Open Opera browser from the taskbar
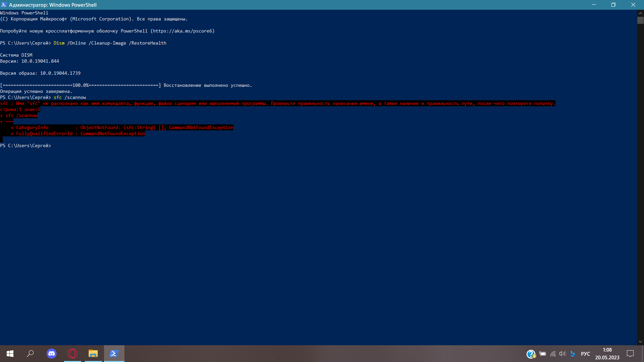This screenshot has height=362, width=644. point(72,354)
